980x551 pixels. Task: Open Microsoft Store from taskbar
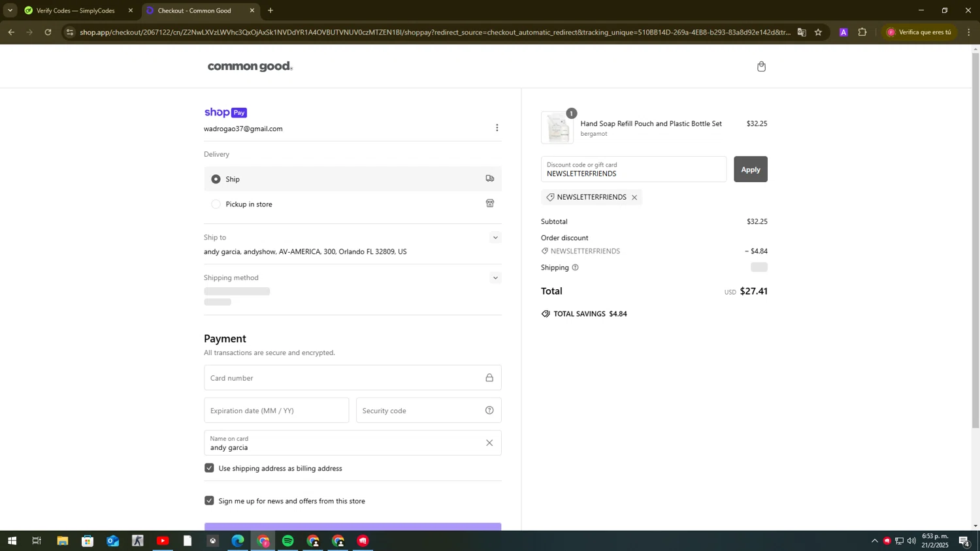coord(88,541)
